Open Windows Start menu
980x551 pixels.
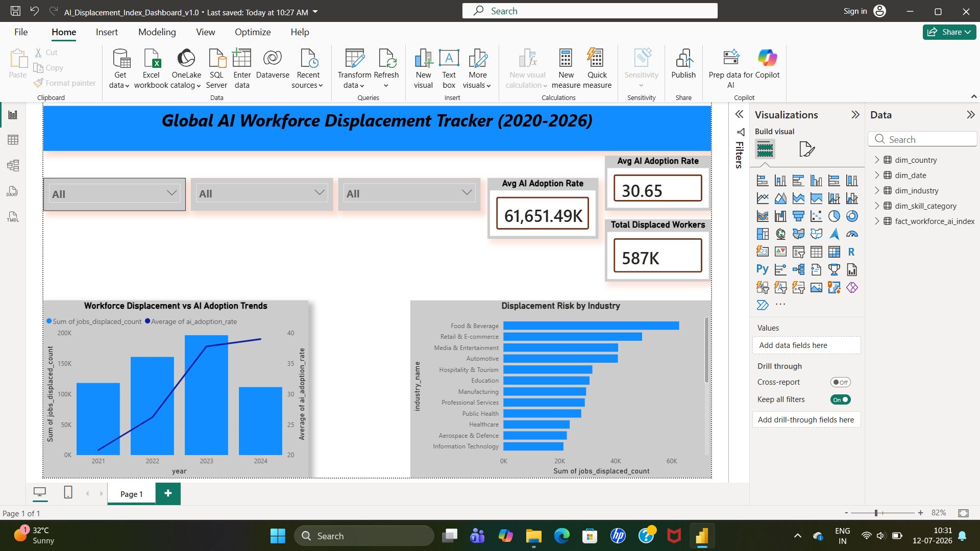[278, 536]
